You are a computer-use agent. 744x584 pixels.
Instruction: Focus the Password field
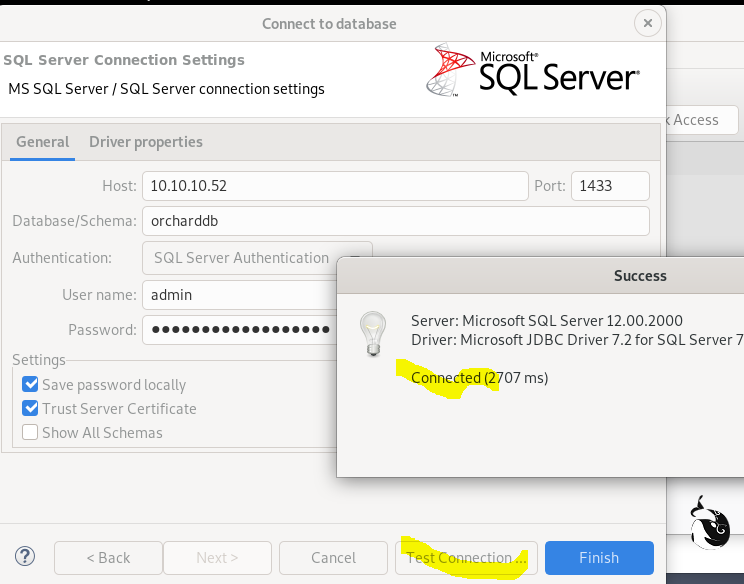click(240, 330)
